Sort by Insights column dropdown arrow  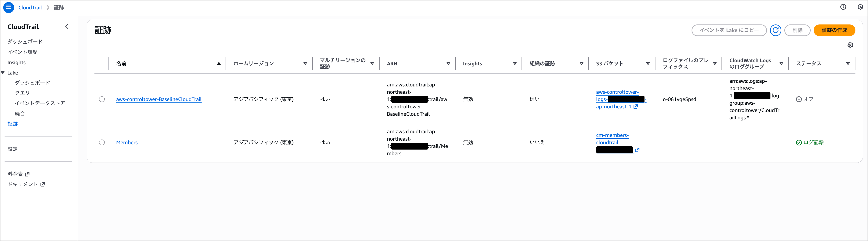pyautogui.click(x=514, y=64)
